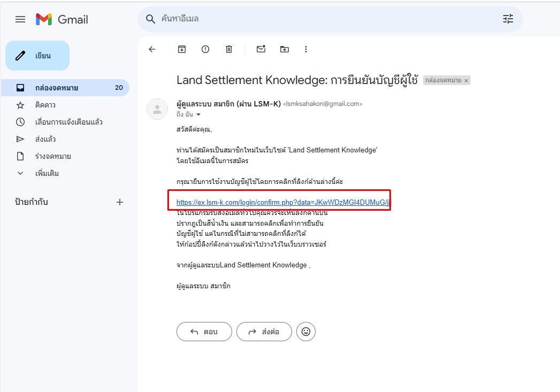Archive this email with the archive icon
Image resolution: width=560 pixels, height=392 pixels.
182,49
